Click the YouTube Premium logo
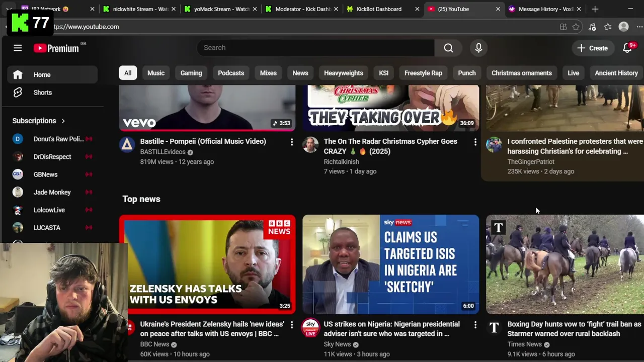 [x=56, y=48]
